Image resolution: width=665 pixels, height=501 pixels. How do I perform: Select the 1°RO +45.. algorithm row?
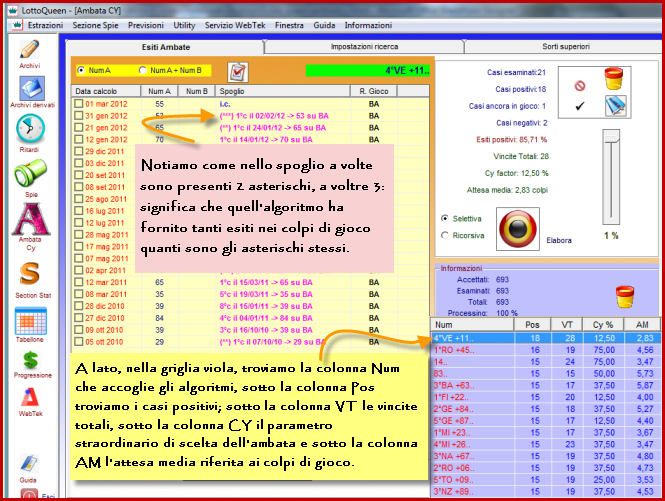click(x=546, y=350)
